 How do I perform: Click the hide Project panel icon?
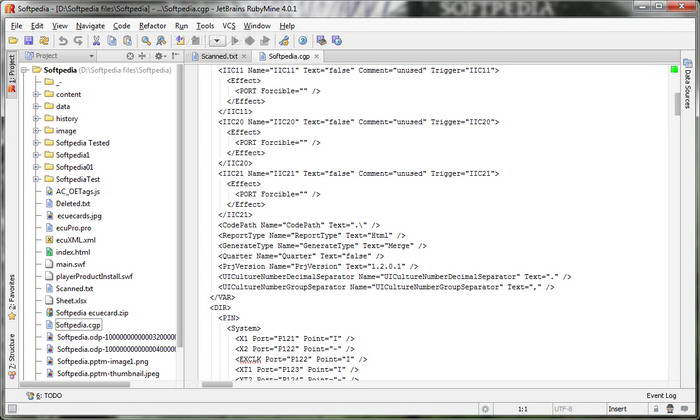(x=175, y=56)
